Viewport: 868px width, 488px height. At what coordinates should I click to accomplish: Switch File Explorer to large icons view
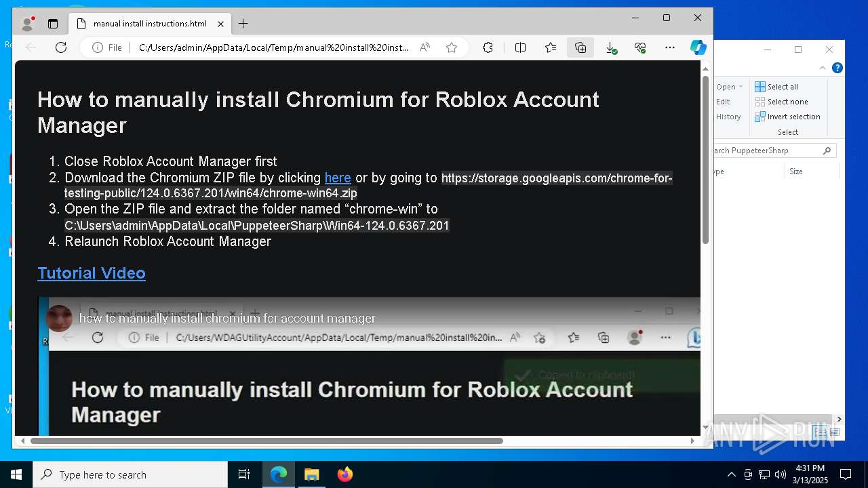(x=835, y=432)
